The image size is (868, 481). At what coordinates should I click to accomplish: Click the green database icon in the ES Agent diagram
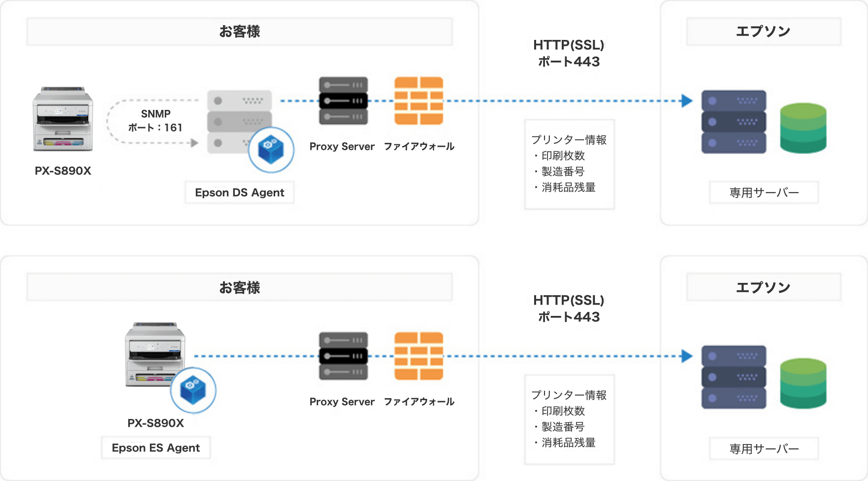pyautogui.click(x=803, y=383)
